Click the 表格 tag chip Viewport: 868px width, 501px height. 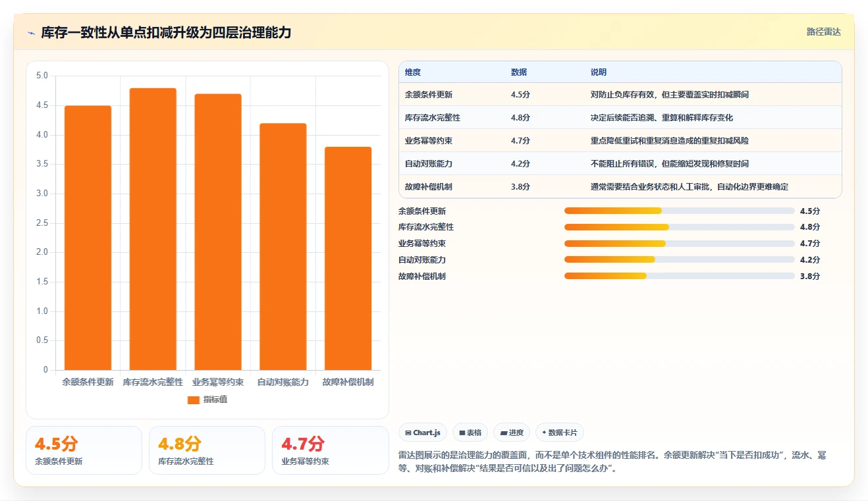click(471, 433)
